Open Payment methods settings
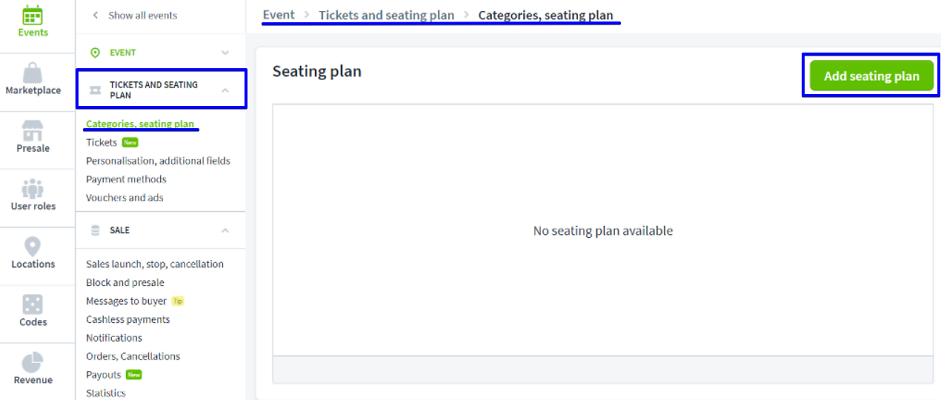This screenshot has height=400, width=944. coord(126,179)
